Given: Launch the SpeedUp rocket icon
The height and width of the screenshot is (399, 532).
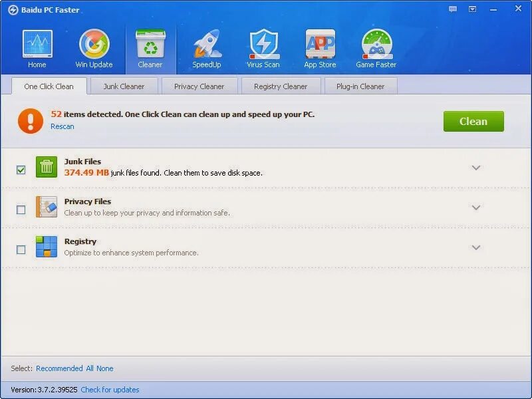Looking at the screenshot, I should pos(207,44).
